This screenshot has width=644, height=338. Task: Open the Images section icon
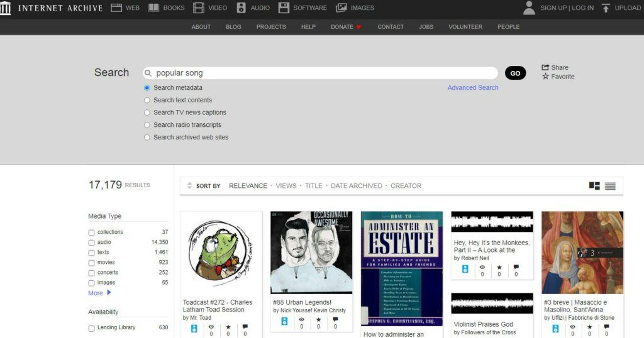[x=341, y=8]
